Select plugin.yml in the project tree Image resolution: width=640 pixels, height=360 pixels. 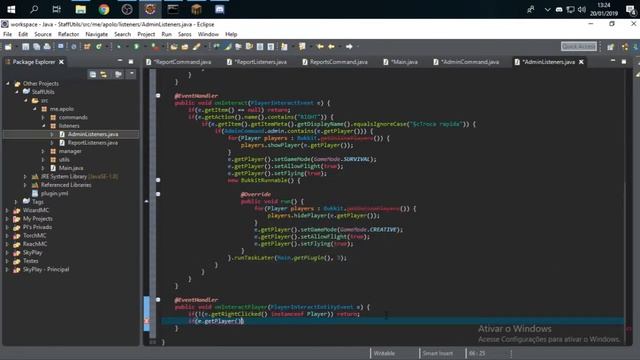click(x=55, y=194)
